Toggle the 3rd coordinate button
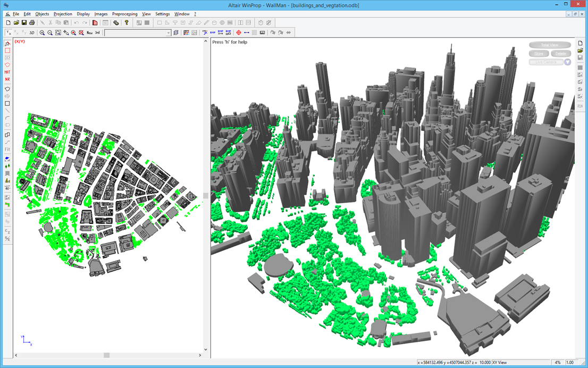588x368 pixels. pos(97,33)
